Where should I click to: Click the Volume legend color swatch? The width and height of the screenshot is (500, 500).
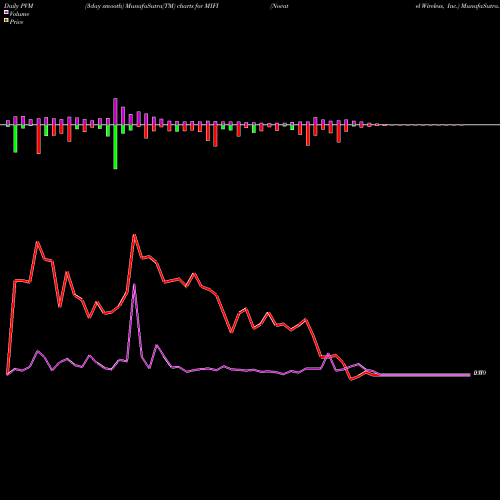click(6, 12)
